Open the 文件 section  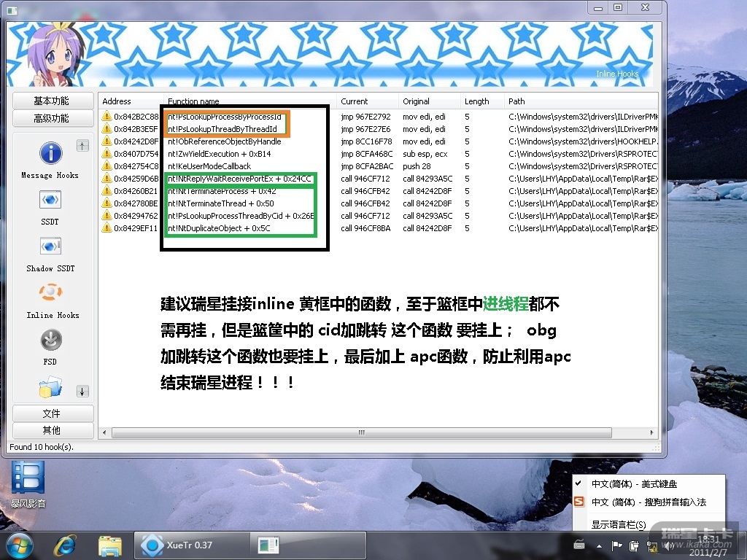click(x=53, y=413)
